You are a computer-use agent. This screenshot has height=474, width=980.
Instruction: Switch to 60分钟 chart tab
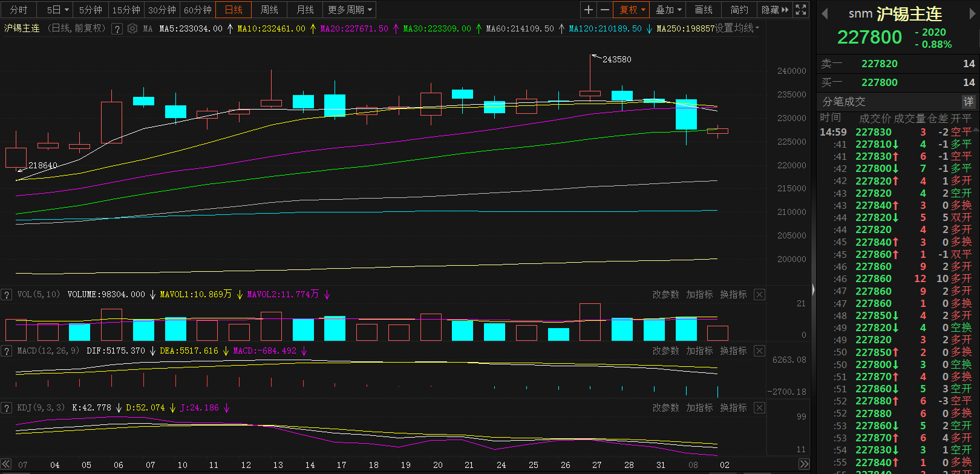coord(197,10)
